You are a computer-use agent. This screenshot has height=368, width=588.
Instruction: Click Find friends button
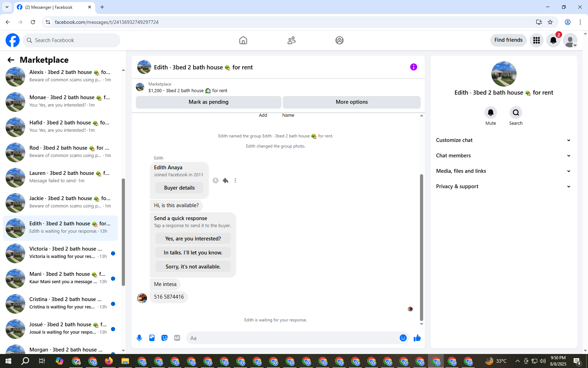pyautogui.click(x=508, y=40)
